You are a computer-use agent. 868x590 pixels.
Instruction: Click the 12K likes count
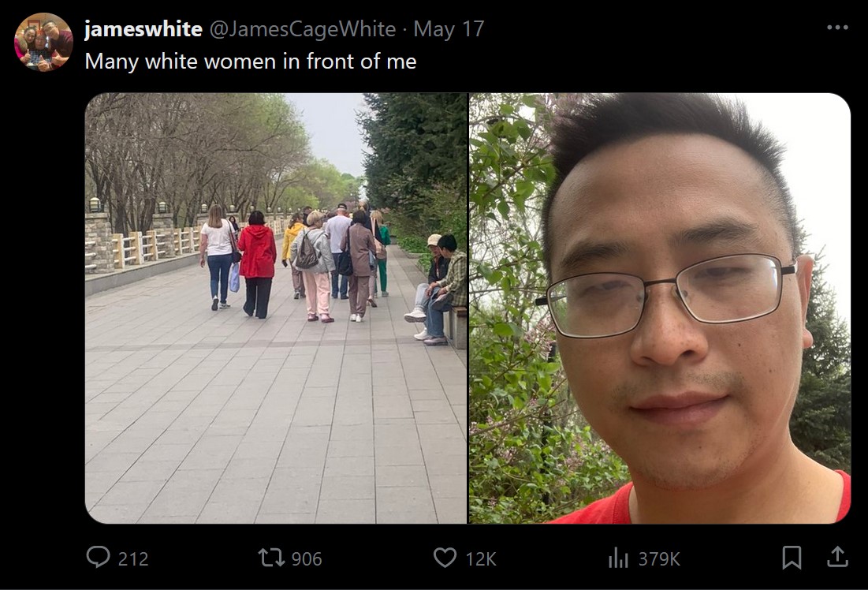pos(480,558)
